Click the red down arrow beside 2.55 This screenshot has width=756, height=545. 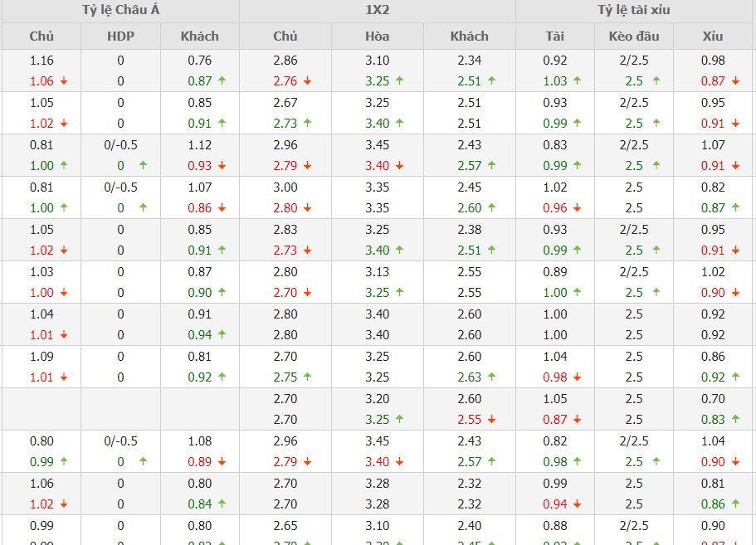tap(491, 420)
